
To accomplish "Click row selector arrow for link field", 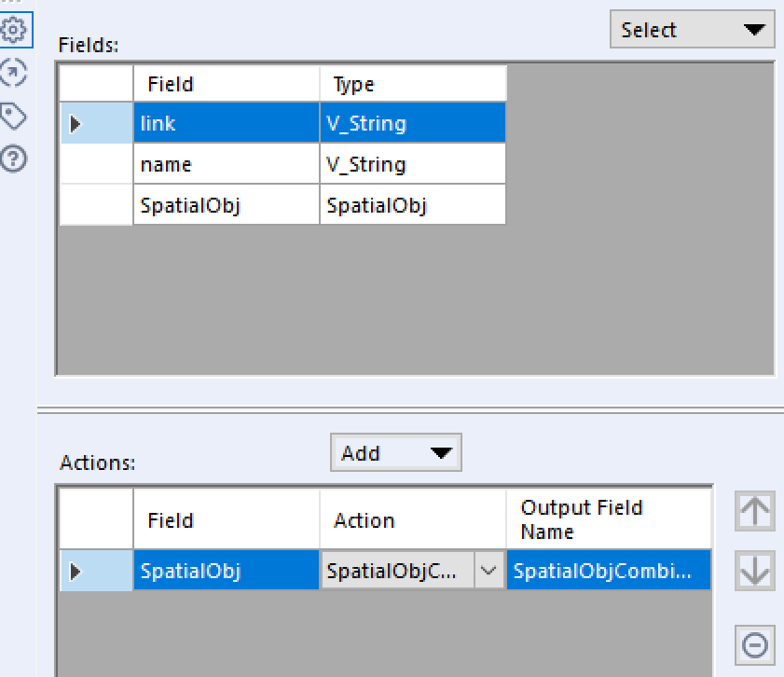I will tap(96, 123).
